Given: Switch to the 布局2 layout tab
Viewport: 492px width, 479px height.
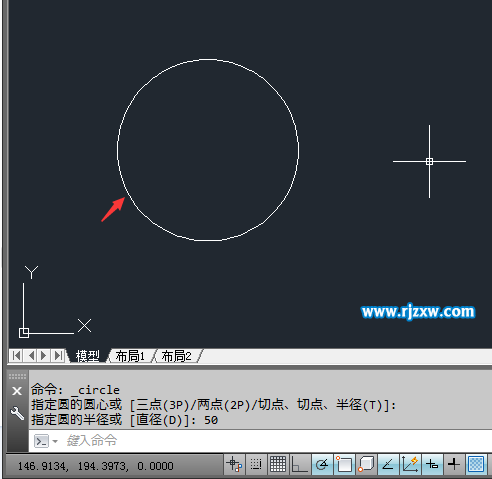Looking at the screenshot, I should coord(177,356).
